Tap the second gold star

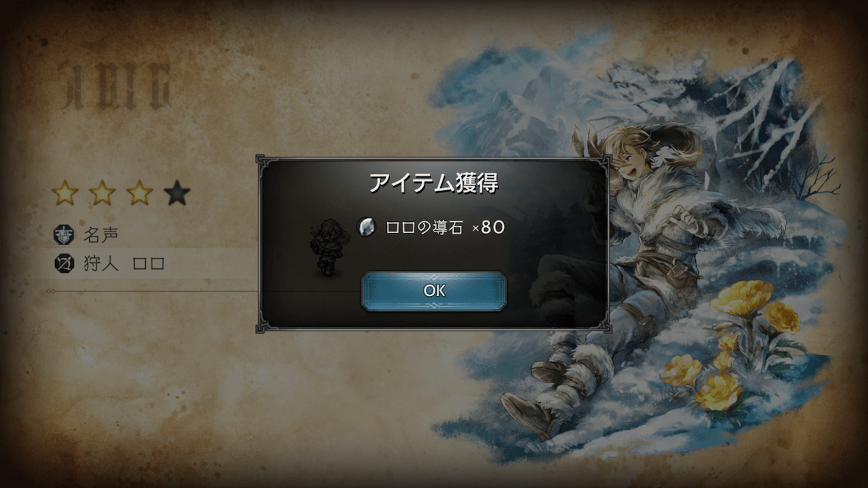coord(102,193)
